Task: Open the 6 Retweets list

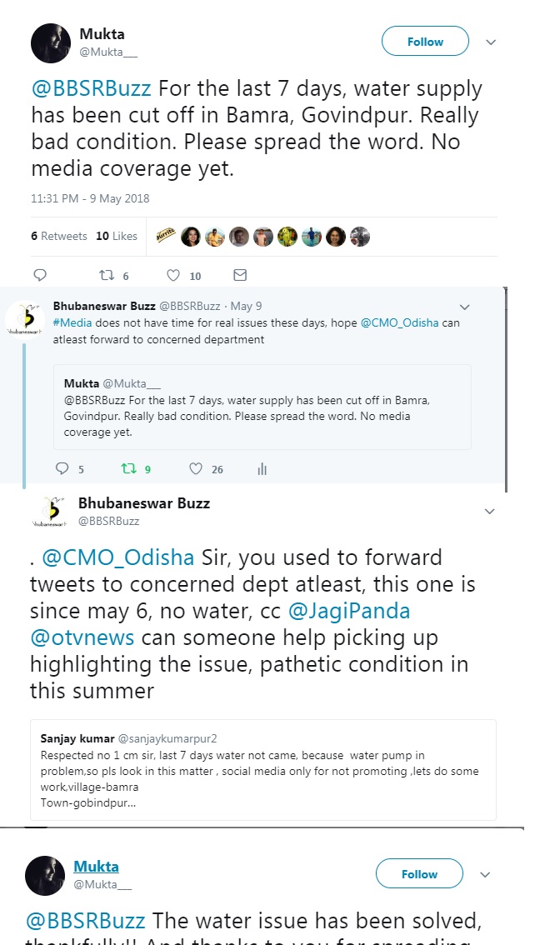Action: [59, 236]
